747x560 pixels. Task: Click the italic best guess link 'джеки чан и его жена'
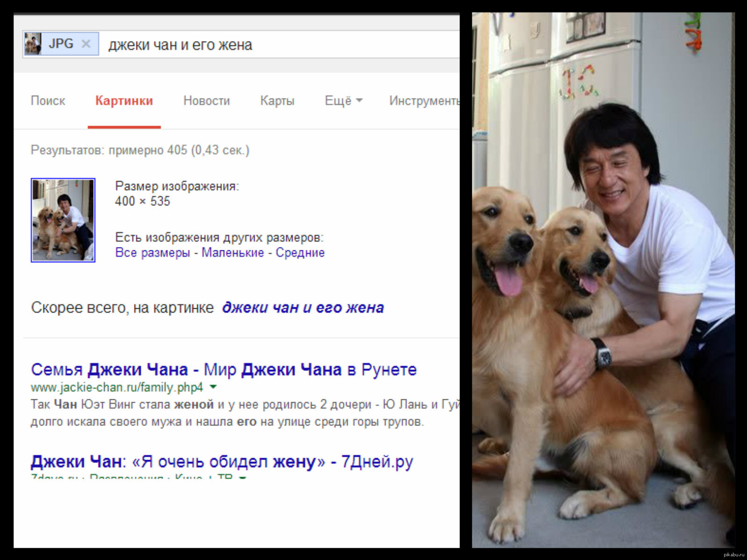[x=303, y=308]
